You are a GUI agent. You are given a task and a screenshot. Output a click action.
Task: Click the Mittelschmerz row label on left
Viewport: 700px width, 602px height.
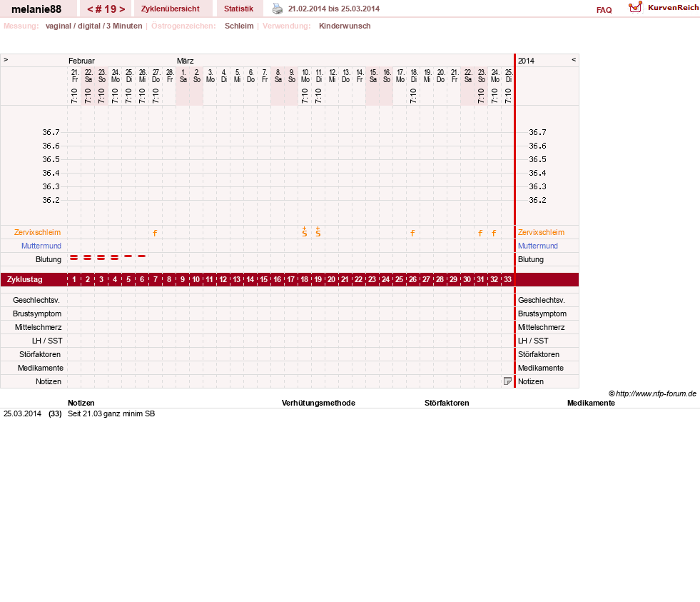(39, 328)
